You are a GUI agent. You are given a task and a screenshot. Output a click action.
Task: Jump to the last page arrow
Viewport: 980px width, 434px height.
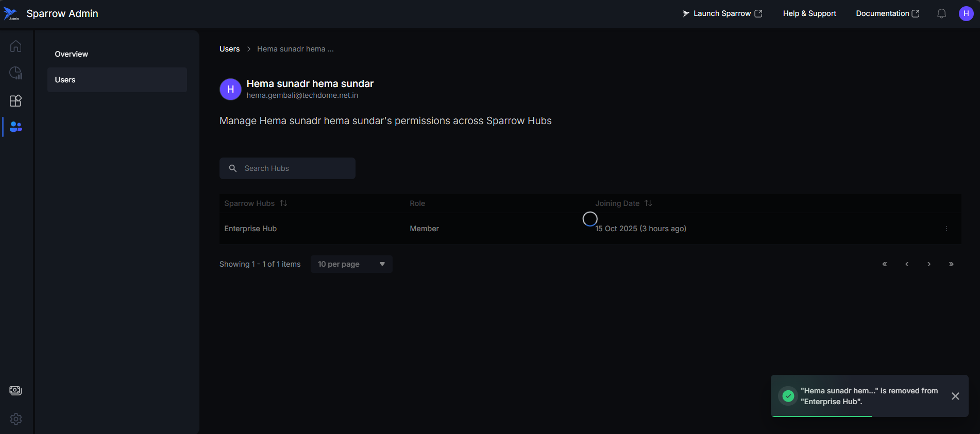pos(951,264)
